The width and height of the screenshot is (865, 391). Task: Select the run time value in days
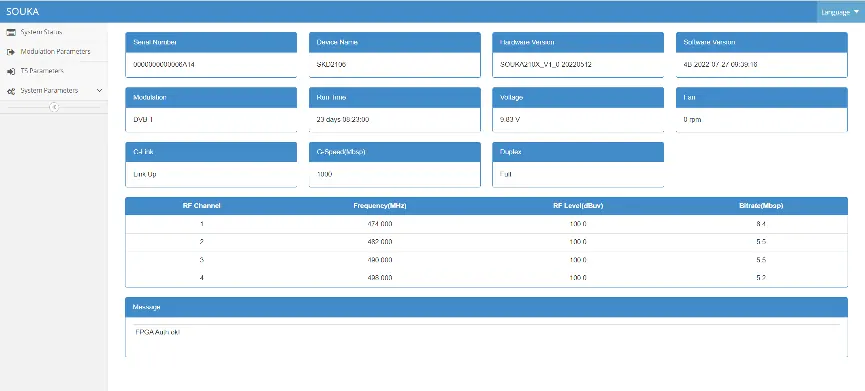pos(343,120)
